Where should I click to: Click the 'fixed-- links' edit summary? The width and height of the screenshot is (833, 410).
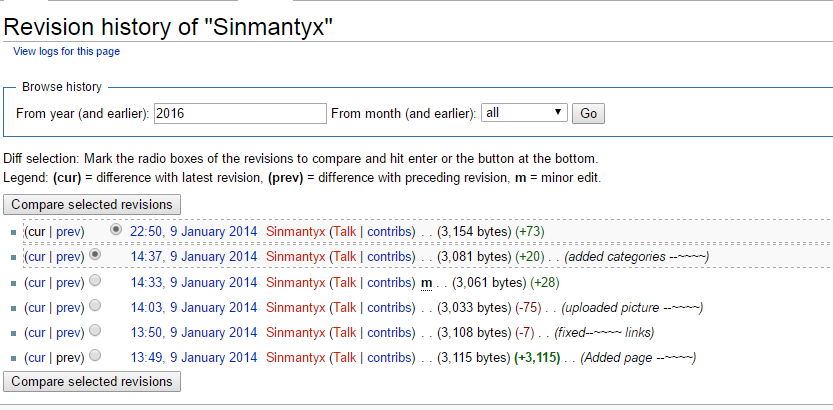(x=604, y=332)
